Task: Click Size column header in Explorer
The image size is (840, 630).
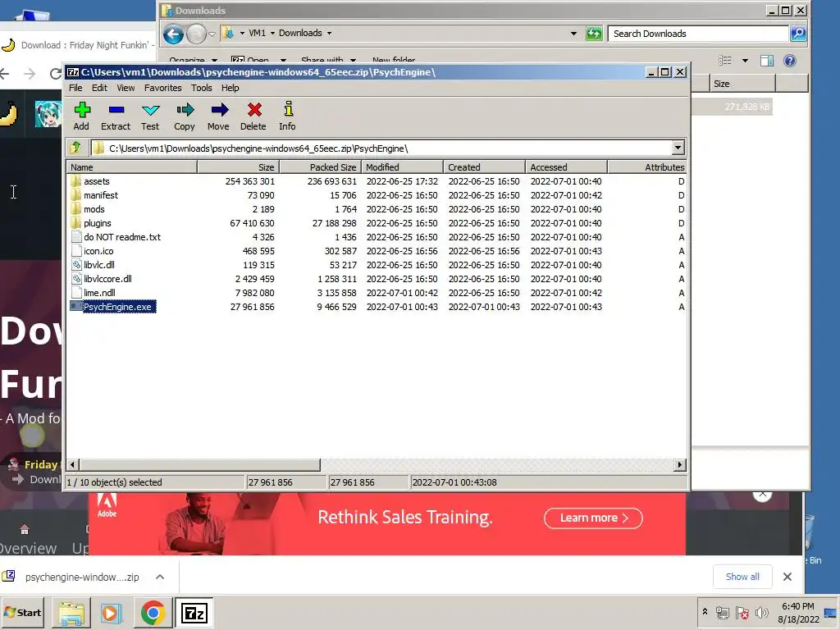Action: coord(742,84)
